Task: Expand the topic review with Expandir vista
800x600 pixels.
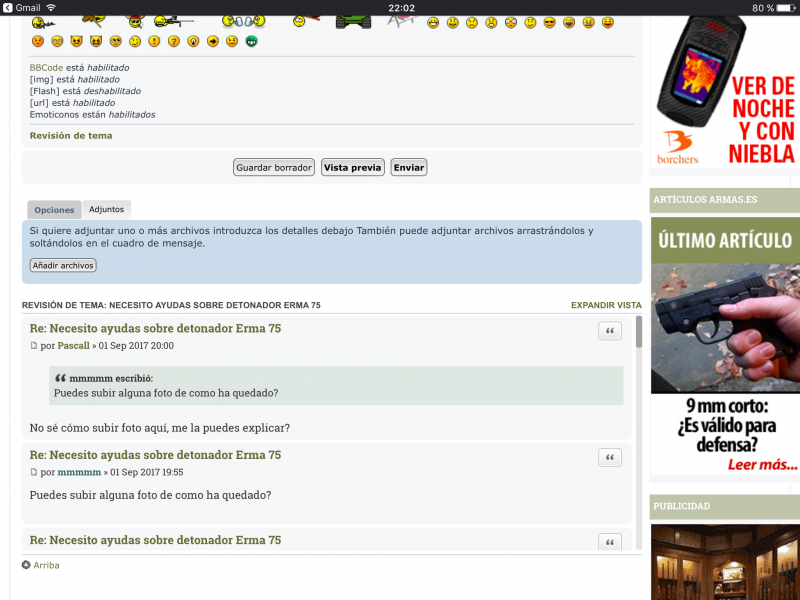Action: pos(606,305)
